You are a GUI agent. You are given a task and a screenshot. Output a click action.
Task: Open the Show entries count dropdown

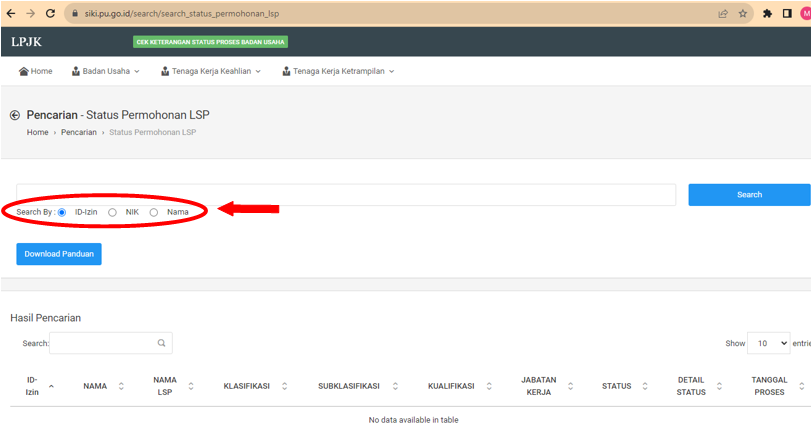point(769,343)
